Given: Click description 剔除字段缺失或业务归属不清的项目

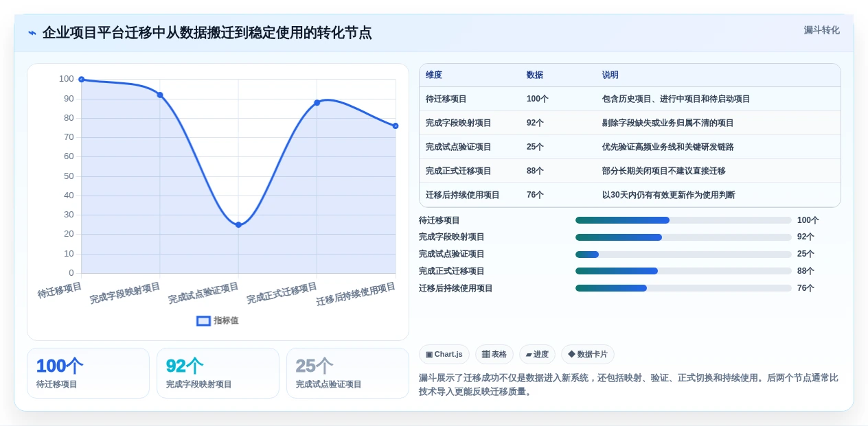Looking at the screenshot, I should (x=668, y=123).
